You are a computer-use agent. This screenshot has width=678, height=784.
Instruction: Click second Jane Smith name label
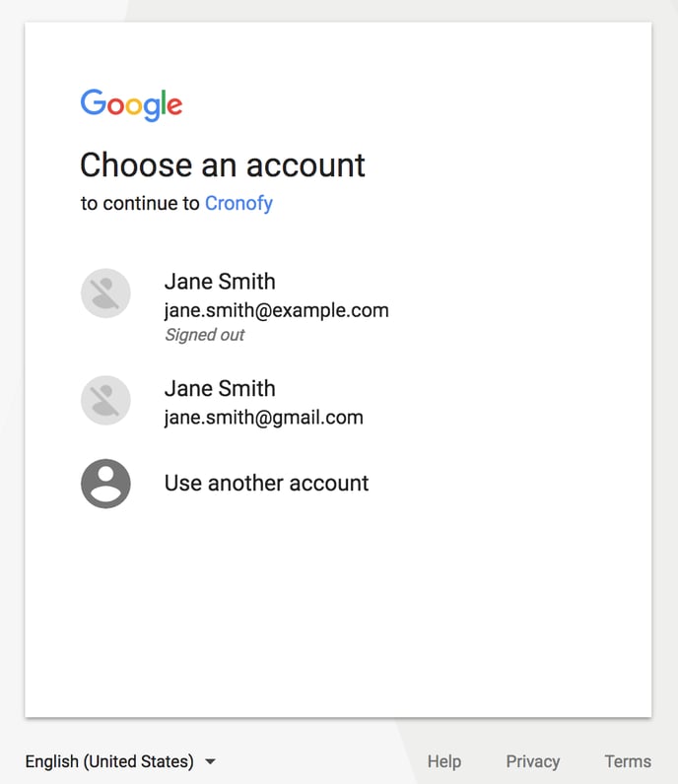tap(220, 388)
